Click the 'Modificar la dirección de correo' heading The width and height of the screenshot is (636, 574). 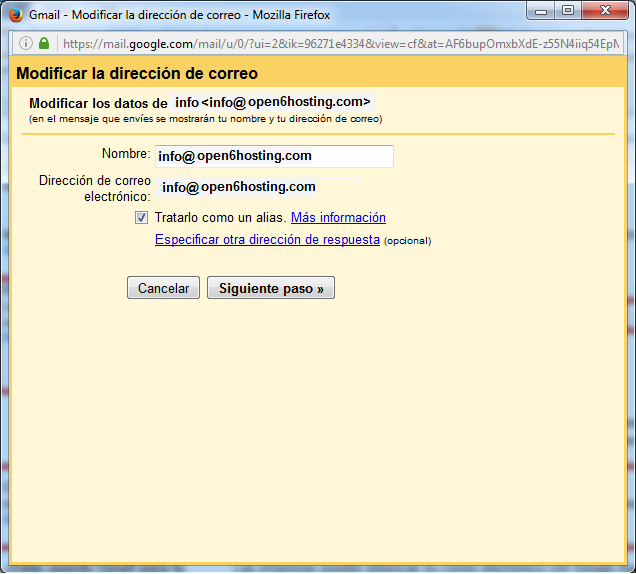point(137,74)
